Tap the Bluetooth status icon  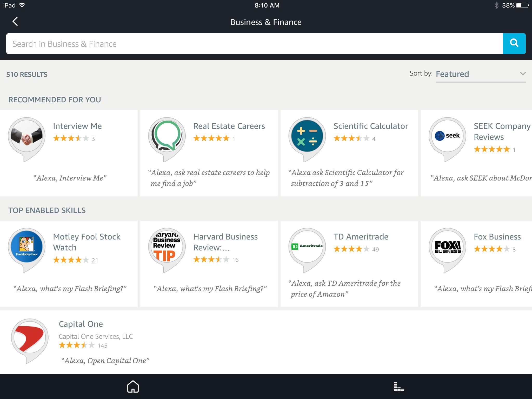coord(496,5)
